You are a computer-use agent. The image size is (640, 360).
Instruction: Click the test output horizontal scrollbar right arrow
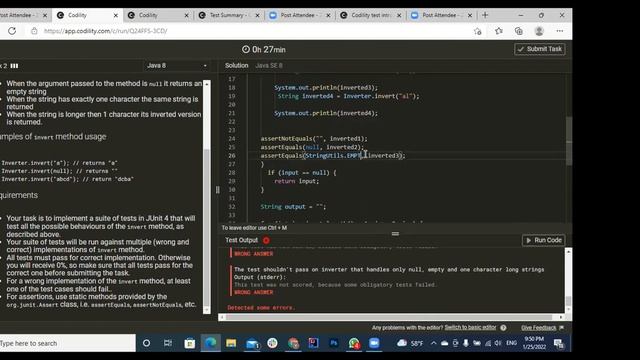[561, 317]
